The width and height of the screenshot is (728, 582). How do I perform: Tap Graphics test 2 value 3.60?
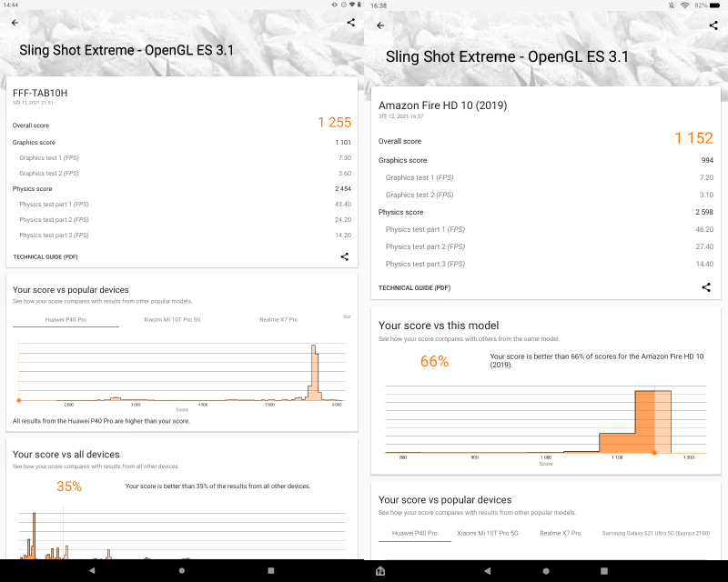pyautogui.click(x=345, y=173)
